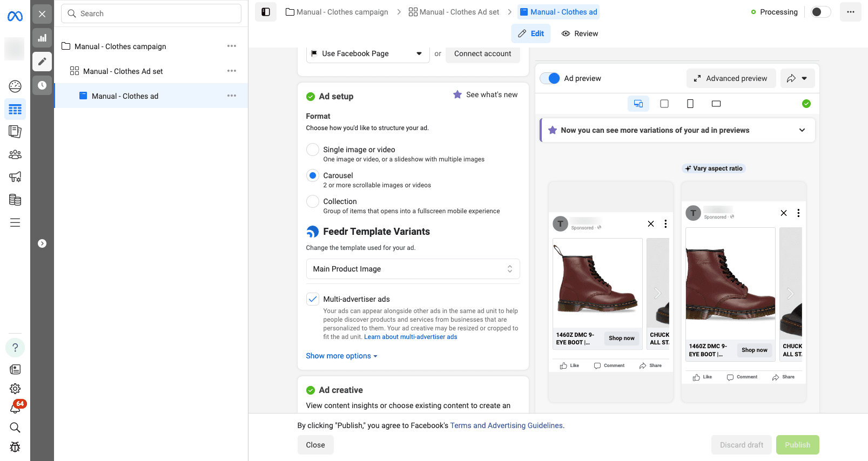Select the pencil edit icon in sidebar

tap(42, 62)
